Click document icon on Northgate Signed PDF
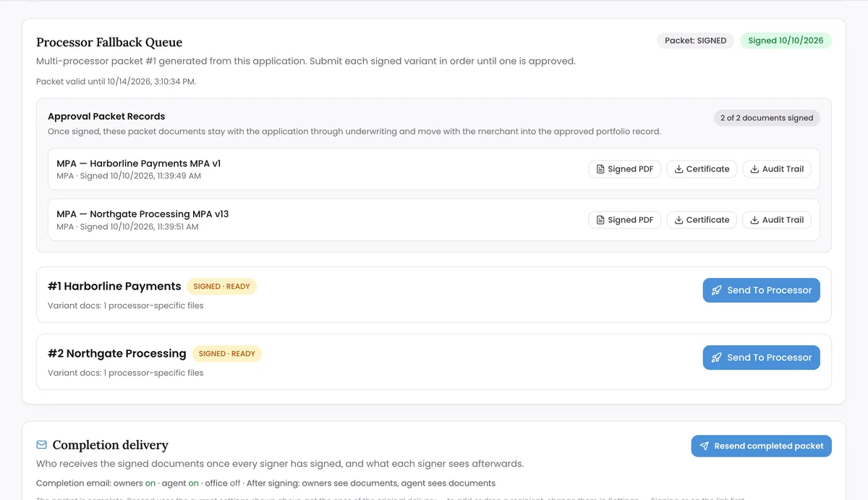Viewport: 868px width, 500px height. pyautogui.click(x=600, y=220)
